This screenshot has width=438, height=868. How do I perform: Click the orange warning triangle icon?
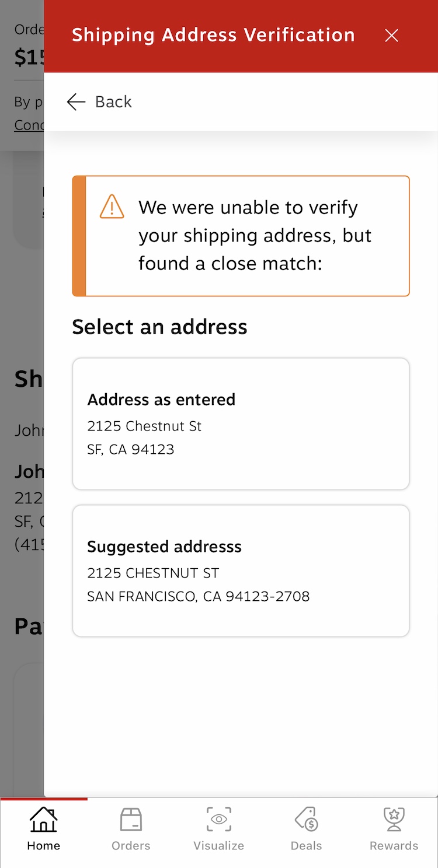tap(112, 207)
